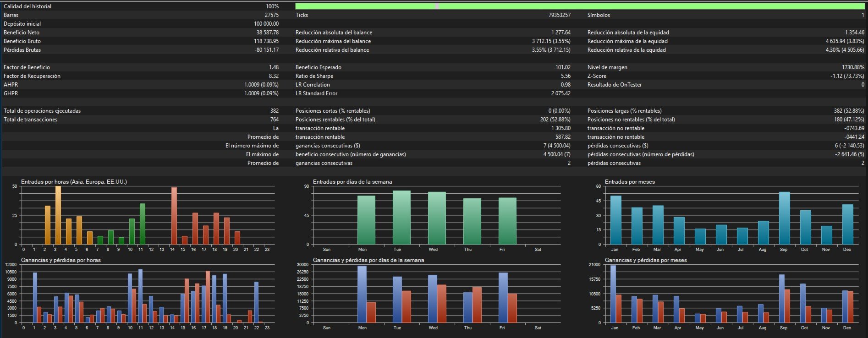Click the green history quality progress bar
The image size is (868, 338).
coord(580,6)
